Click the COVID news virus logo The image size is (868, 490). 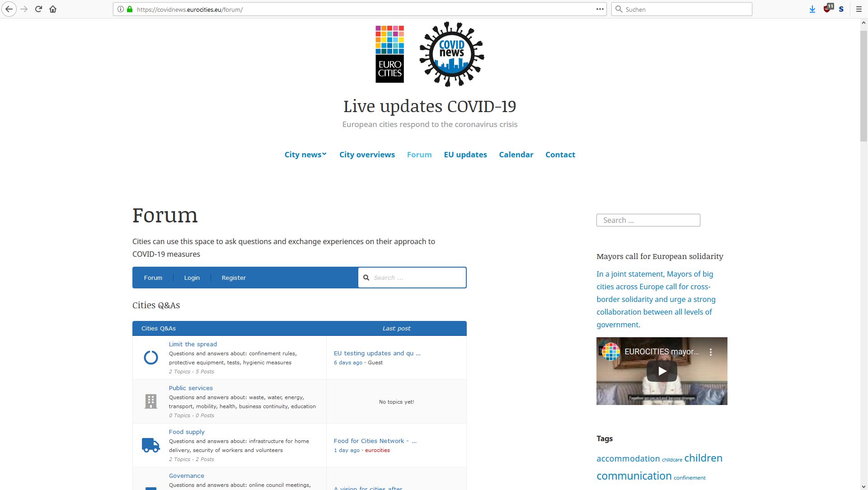[x=451, y=54]
